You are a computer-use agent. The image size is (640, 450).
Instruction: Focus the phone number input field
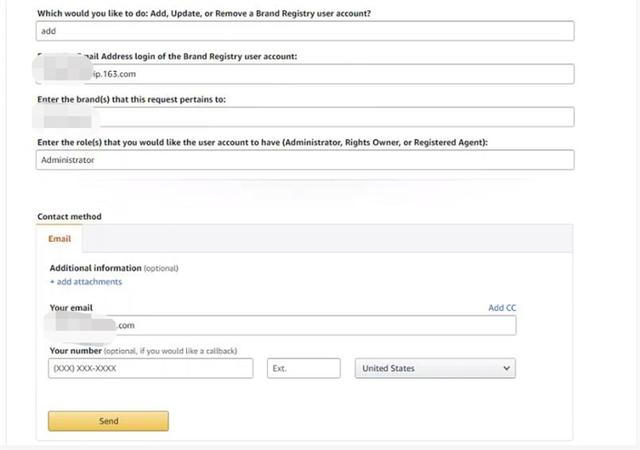click(x=151, y=368)
